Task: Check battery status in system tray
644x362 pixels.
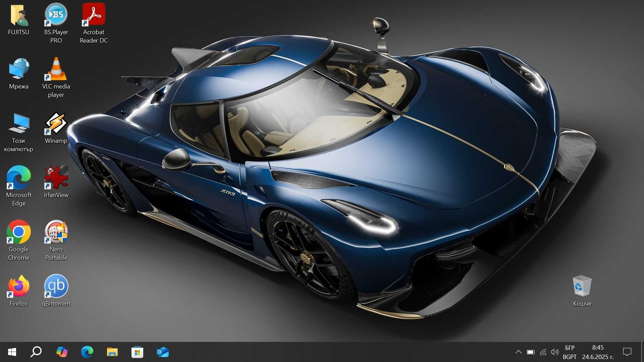Action: (531, 352)
